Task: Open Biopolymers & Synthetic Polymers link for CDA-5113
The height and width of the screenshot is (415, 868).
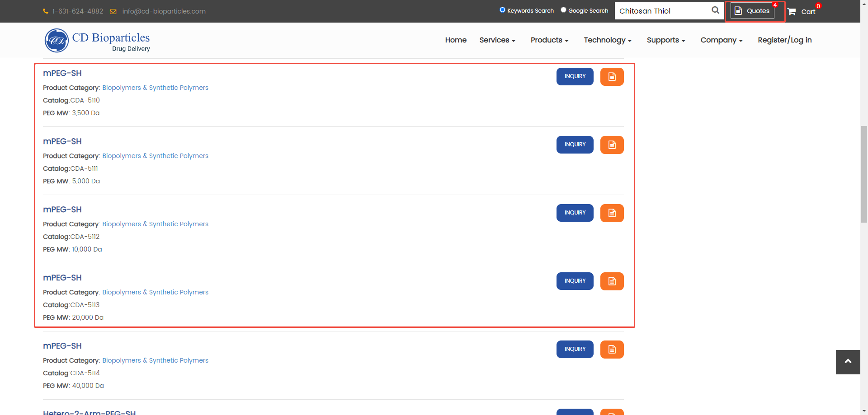Action: 155,292
